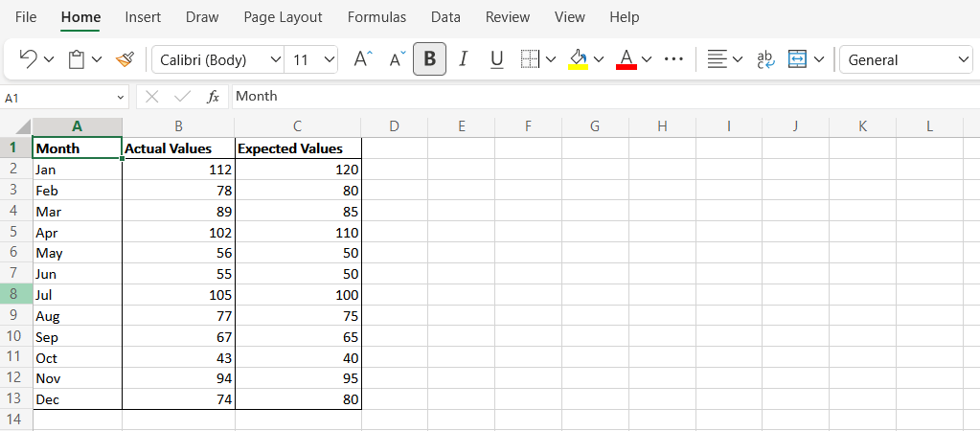Viewport: 980px width, 431px height.
Task: Click the fx insert function button
Action: pyautogui.click(x=214, y=96)
